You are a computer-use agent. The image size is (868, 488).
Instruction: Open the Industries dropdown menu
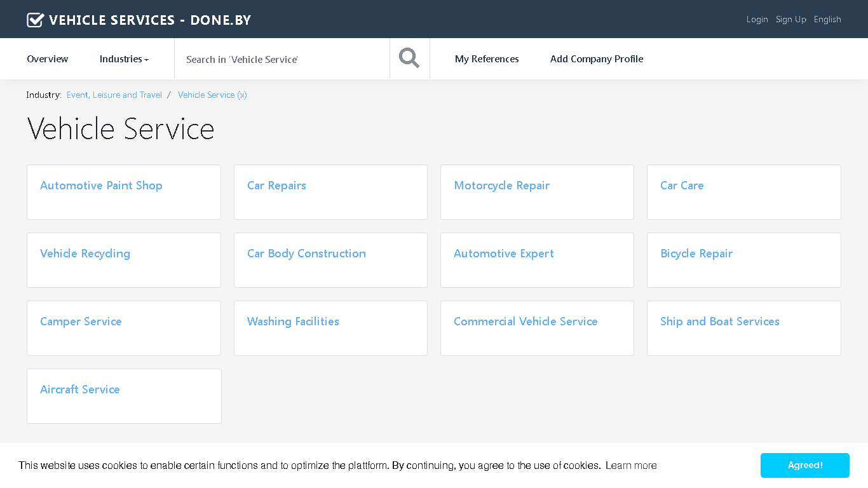click(x=124, y=59)
